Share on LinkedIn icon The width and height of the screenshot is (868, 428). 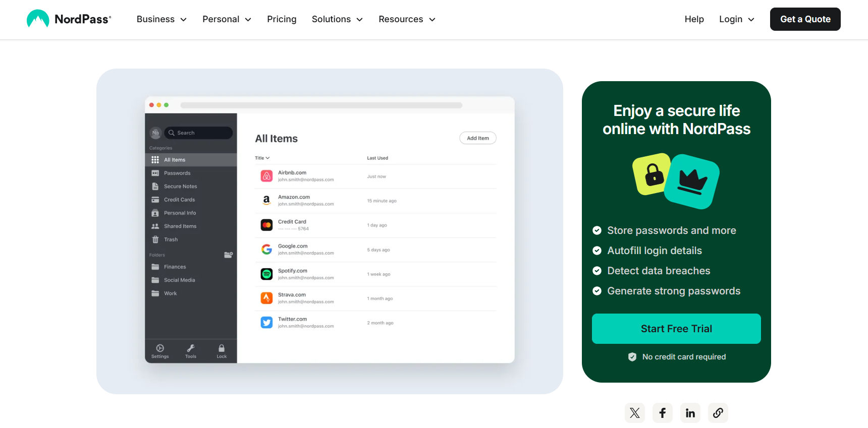coord(690,413)
